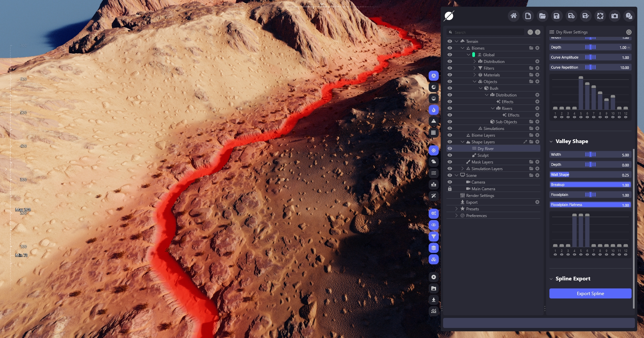Toggle visibility of the Camera item
This screenshot has width=644, height=338.
[x=450, y=182]
